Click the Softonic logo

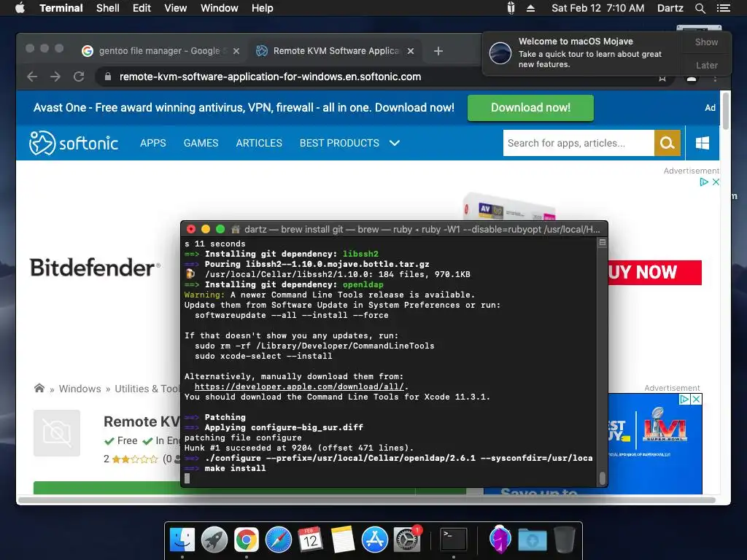point(74,143)
